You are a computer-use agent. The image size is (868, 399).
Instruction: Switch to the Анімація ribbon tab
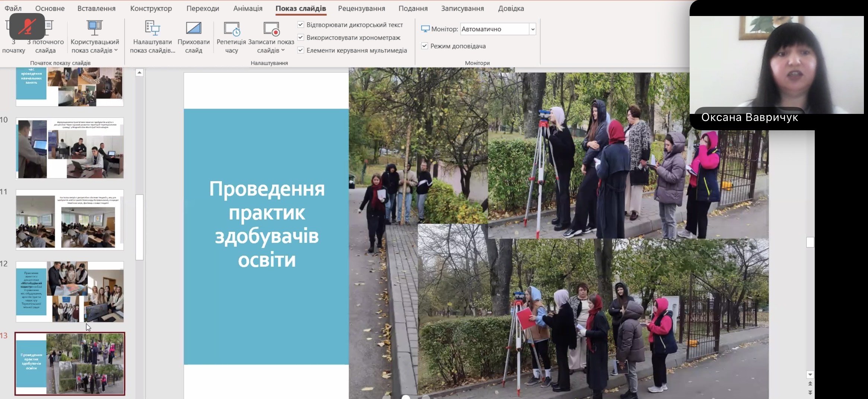click(248, 8)
